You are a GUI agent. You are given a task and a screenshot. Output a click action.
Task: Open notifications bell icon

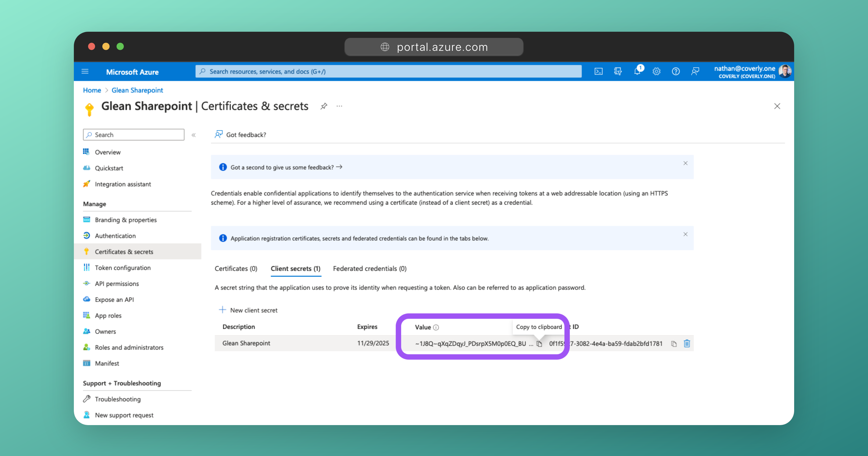(x=637, y=72)
